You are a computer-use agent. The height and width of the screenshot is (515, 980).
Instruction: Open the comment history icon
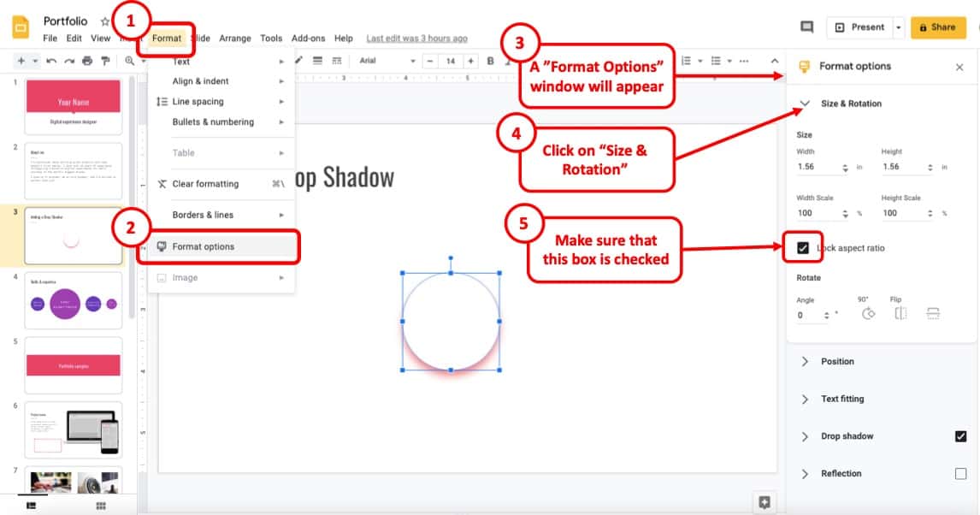click(x=807, y=27)
